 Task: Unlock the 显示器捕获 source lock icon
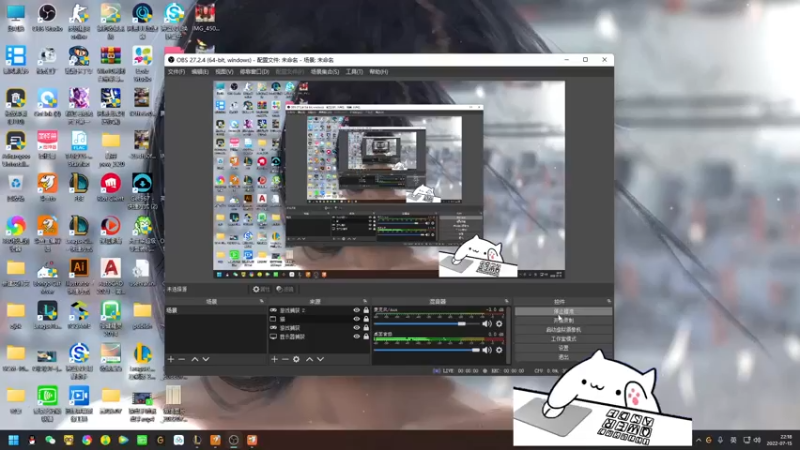[x=366, y=336]
